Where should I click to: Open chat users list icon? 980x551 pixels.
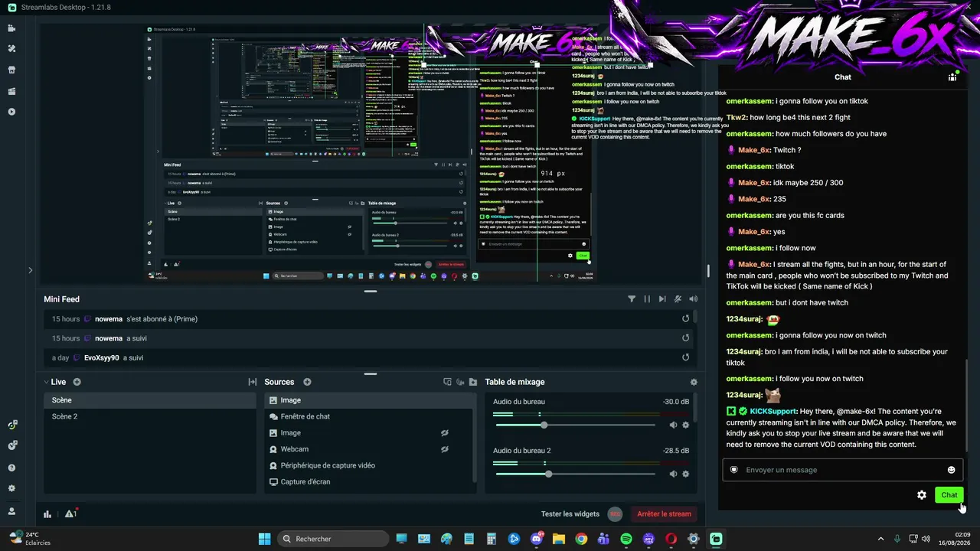point(952,77)
